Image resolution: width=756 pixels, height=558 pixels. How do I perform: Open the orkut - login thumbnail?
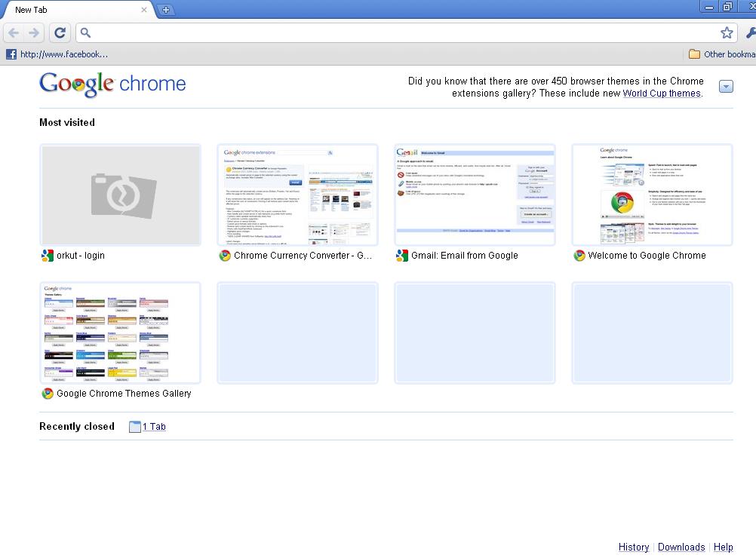pos(120,195)
